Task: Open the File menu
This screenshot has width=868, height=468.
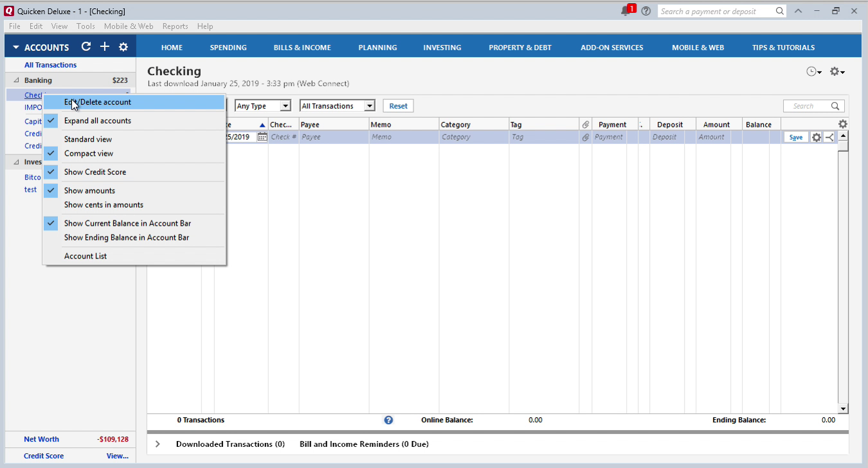Action: (x=15, y=26)
